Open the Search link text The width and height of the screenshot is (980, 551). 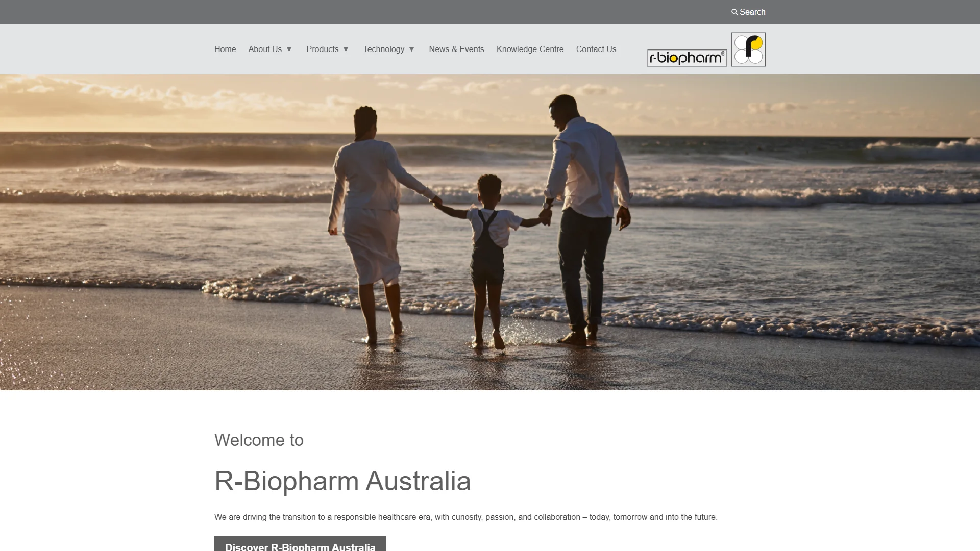coord(752,12)
